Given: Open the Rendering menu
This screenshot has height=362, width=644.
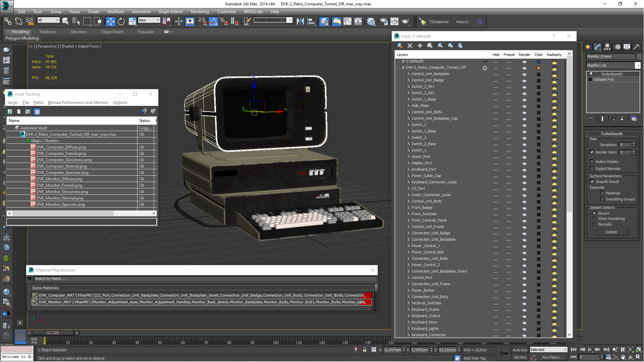Looking at the screenshot, I should click(x=200, y=11).
